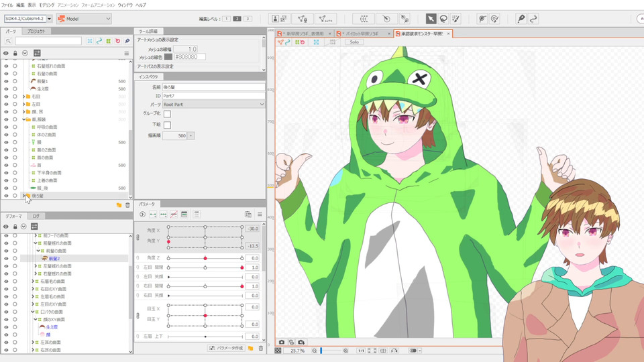Toggle visibility of 顔のXY曲面 deformer
Viewport: 644px width, 362px height.
pos(6,319)
